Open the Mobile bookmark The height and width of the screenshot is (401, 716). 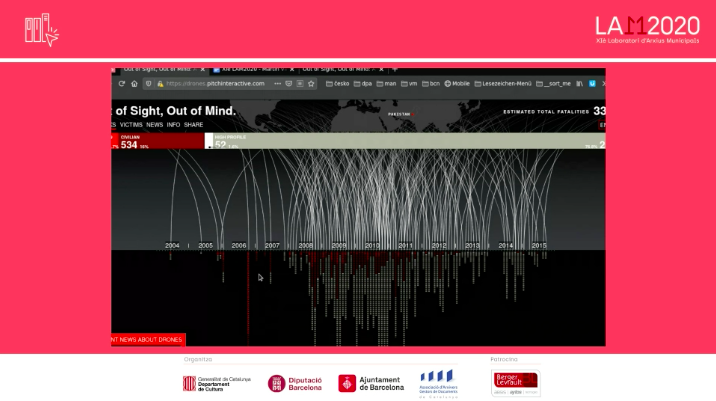click(x=457, y=84)
